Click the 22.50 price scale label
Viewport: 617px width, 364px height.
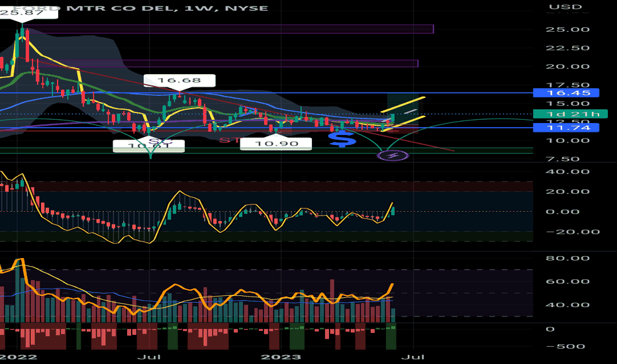567,48
